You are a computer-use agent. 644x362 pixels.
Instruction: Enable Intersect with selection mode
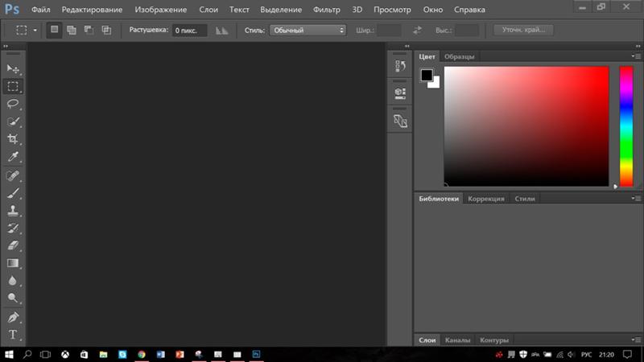click(106, 30)
